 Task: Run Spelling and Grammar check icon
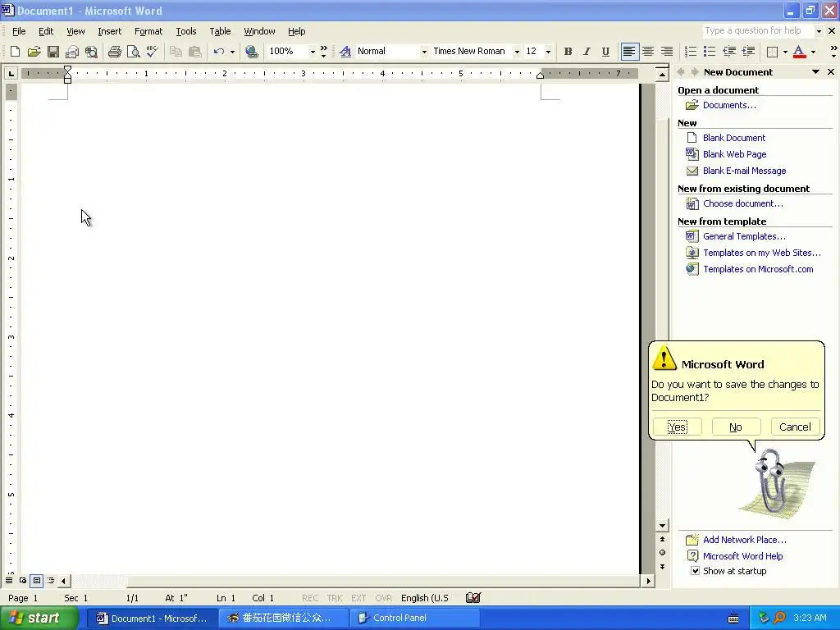152,52
